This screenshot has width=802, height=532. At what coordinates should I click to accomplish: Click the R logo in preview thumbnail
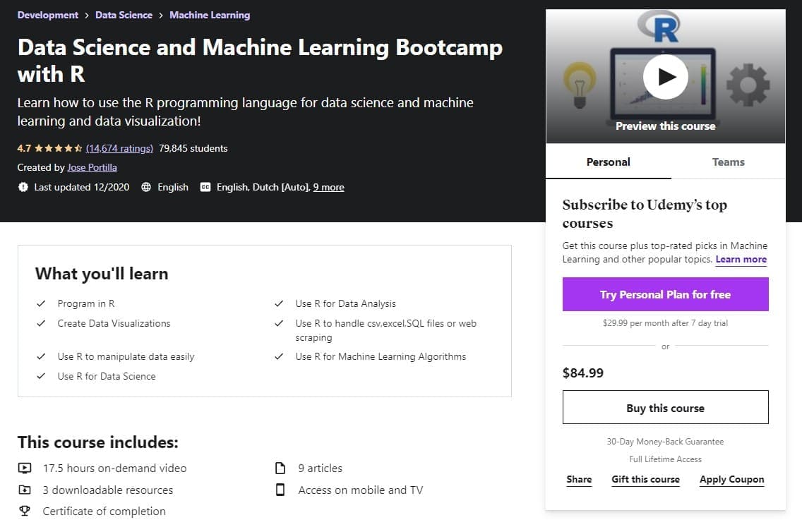point(659,26)
